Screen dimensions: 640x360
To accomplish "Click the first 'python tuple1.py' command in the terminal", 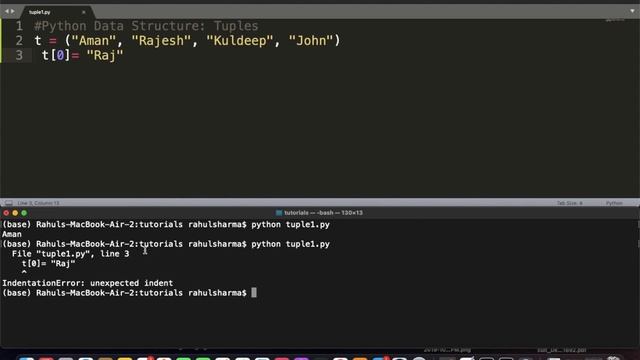I will point(290,224).
